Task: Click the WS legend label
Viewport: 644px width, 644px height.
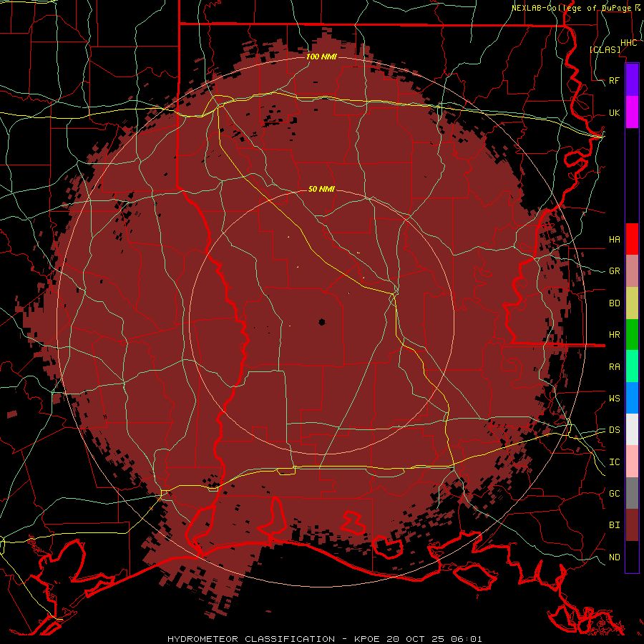Action: 615,399
